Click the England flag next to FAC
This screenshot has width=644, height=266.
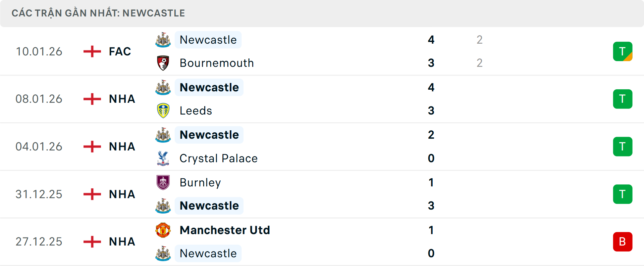[x=92, y=51]
